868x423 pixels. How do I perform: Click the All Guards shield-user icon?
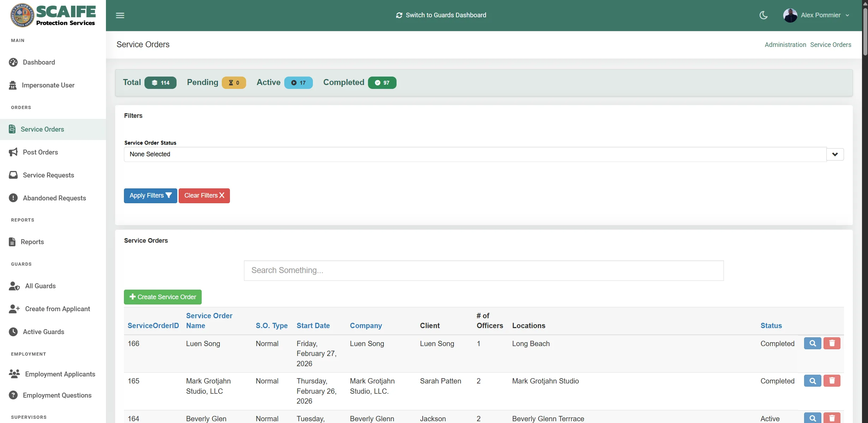pos(14,286)
